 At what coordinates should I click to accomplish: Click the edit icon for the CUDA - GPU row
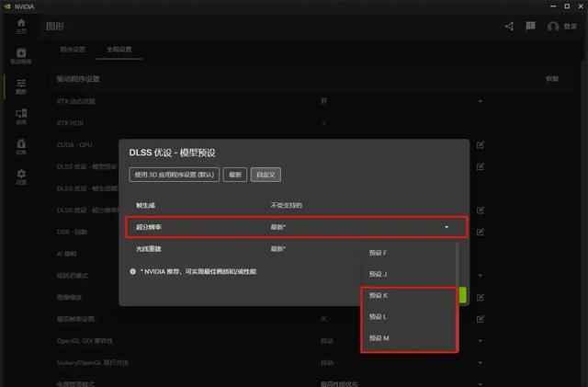pyautogui.click(x=480, y=144)
